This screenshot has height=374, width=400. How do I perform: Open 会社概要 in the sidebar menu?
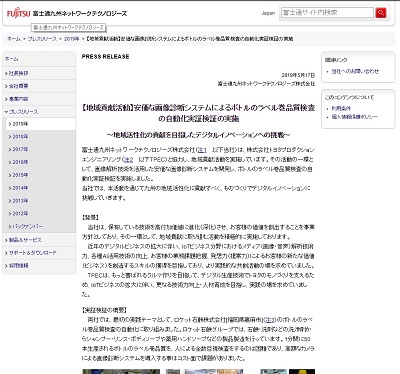click(39, 86)
